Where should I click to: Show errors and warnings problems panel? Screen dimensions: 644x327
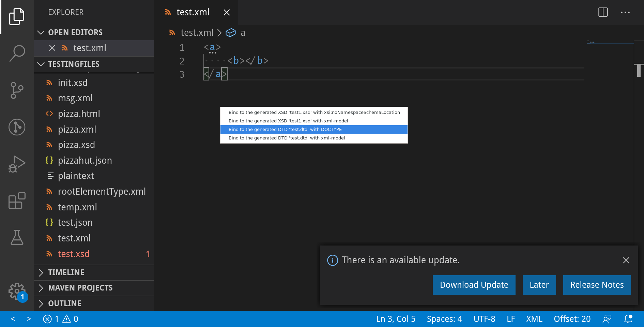click(61, 319)
